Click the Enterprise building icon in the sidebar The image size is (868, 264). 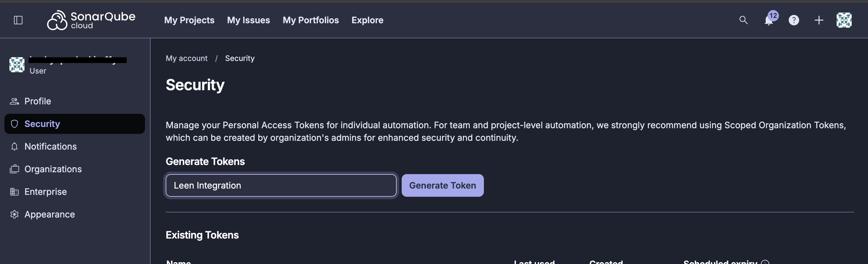pos(15,191)
